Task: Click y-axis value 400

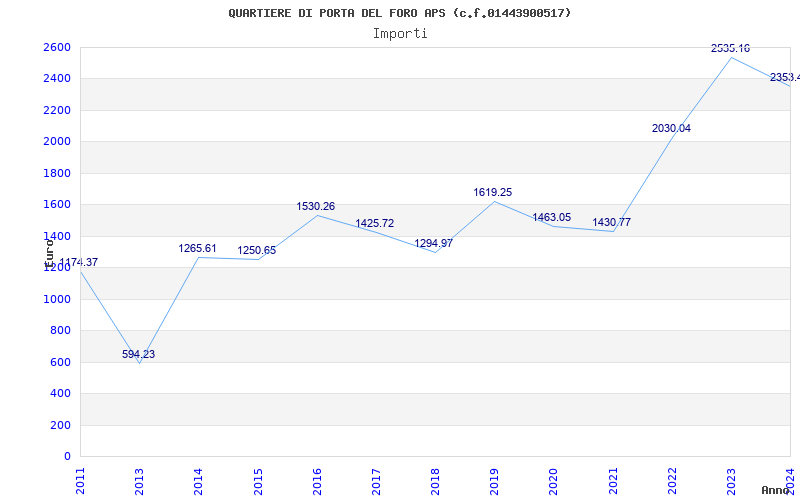Action: 61,393
